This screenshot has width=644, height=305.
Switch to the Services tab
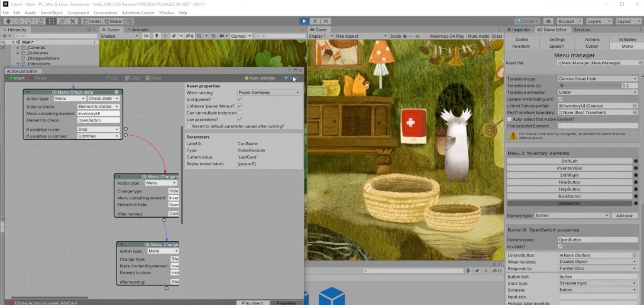point(582,30)
